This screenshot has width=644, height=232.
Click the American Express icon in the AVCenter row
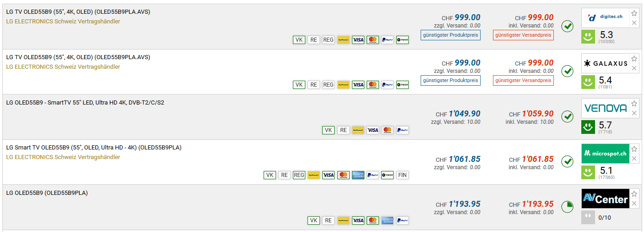387,221
